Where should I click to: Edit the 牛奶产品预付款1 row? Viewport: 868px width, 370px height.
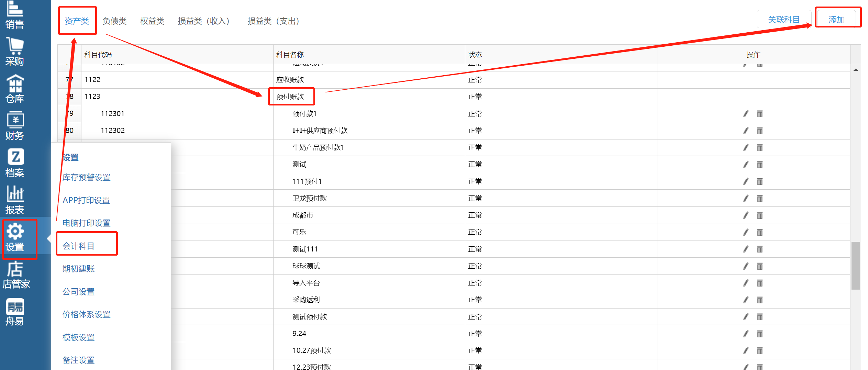point(746,148)
